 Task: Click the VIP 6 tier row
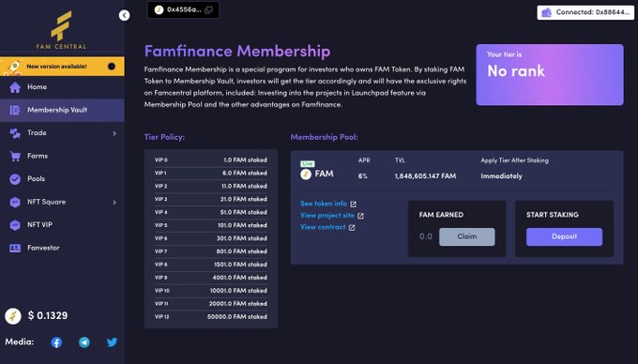click(211, 238)
